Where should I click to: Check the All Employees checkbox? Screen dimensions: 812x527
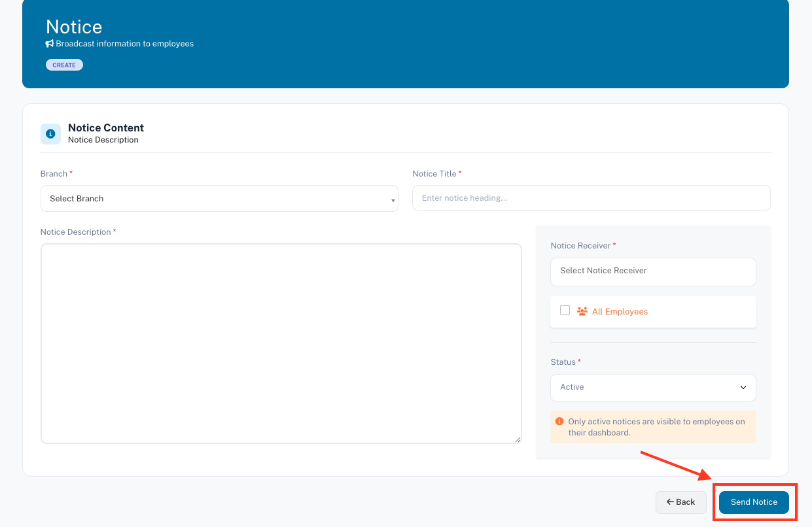pyautogui.click(x=565, y=311)
